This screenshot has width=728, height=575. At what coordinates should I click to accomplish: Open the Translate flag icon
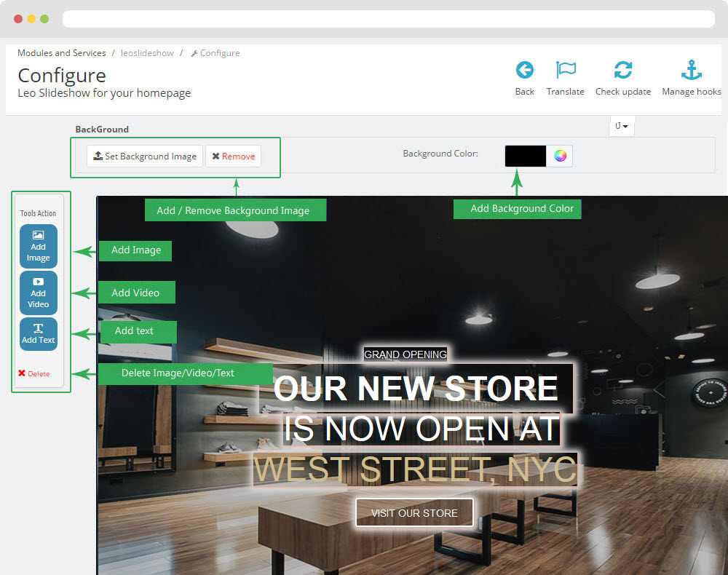[566, 70]
